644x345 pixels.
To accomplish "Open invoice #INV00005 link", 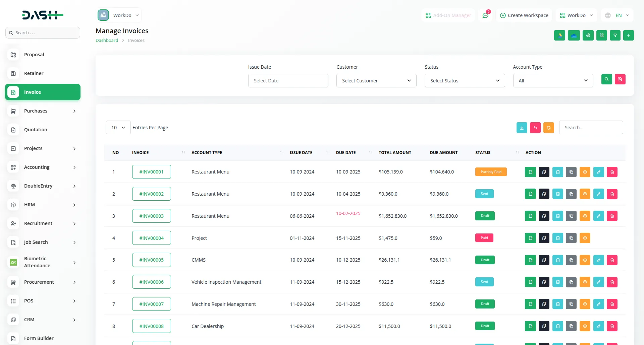I will (x=152, y=260).
